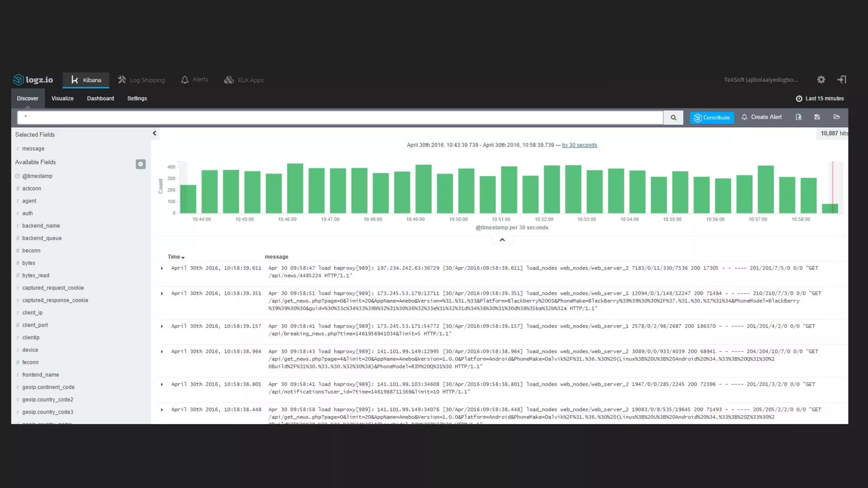
Task: Open the account settings gear icon
Action: point(821,80)
